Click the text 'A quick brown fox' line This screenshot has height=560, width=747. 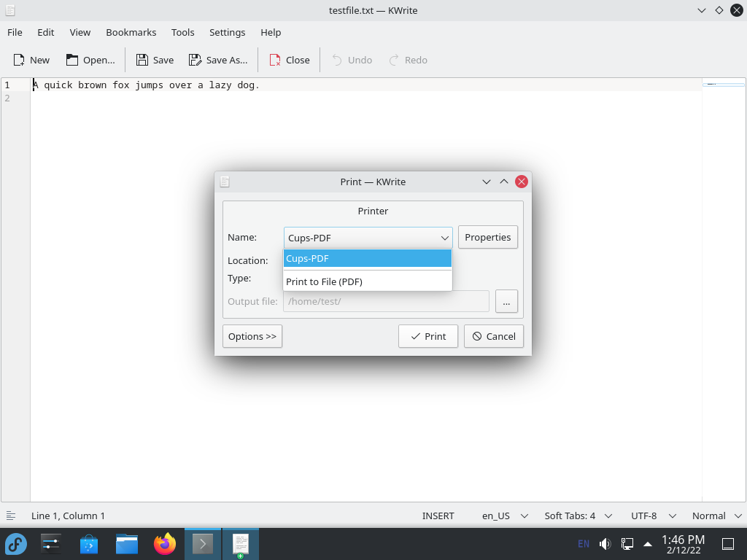[x=146, y=85]
